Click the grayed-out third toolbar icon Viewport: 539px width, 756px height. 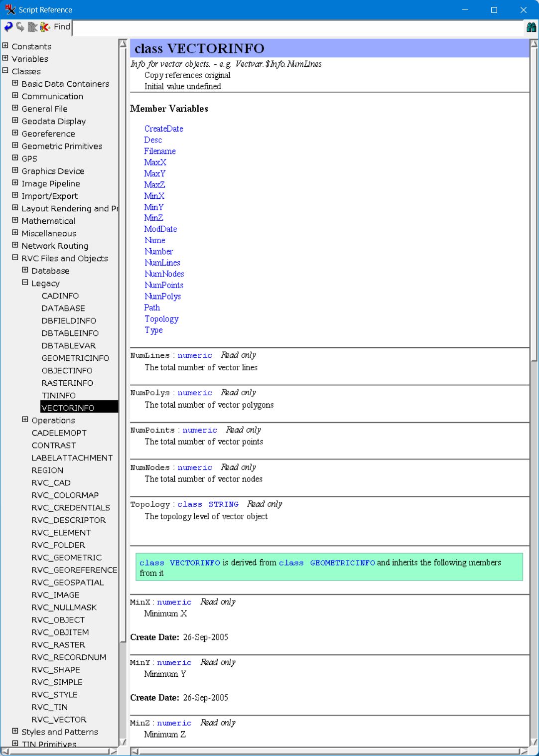pyautogui.click(x=32, y=27)
